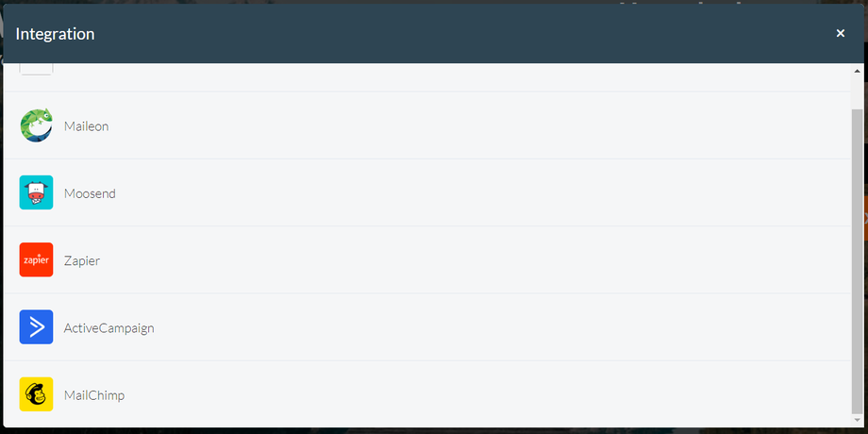Choose the ActiveCampaign text label

tap(108, 328)
